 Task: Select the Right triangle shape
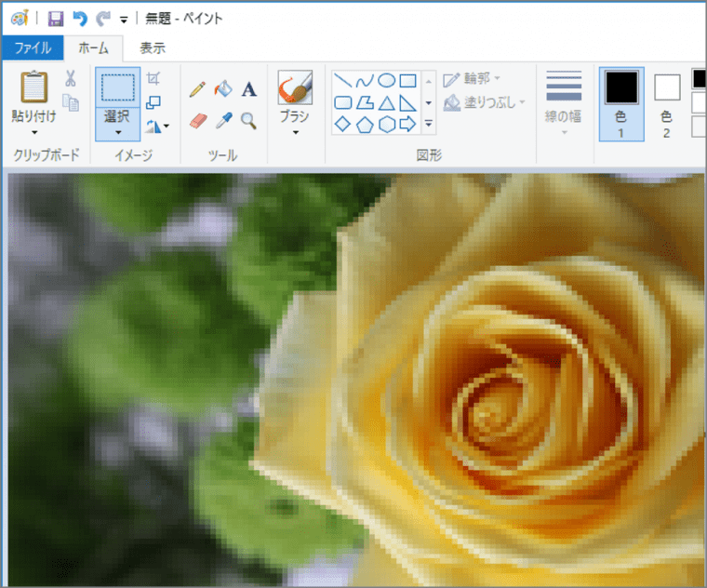click(407, 103)
